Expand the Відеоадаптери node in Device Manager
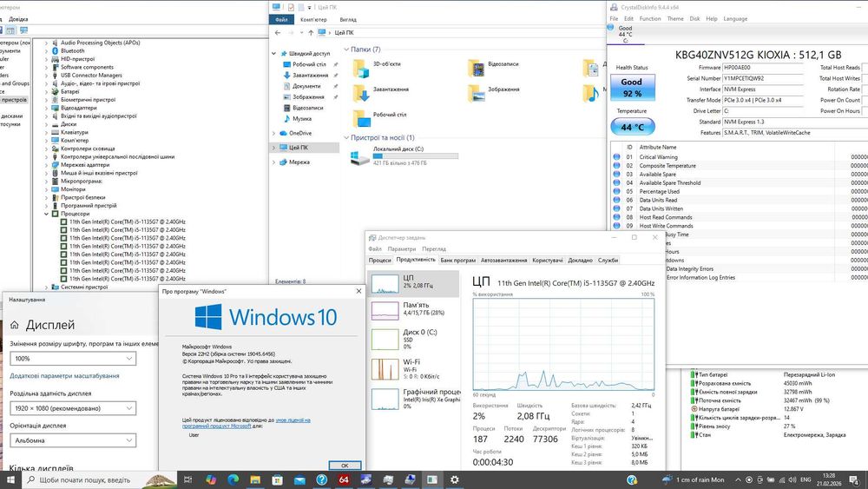This screenshot has width=868, height=489. (47, 108)
